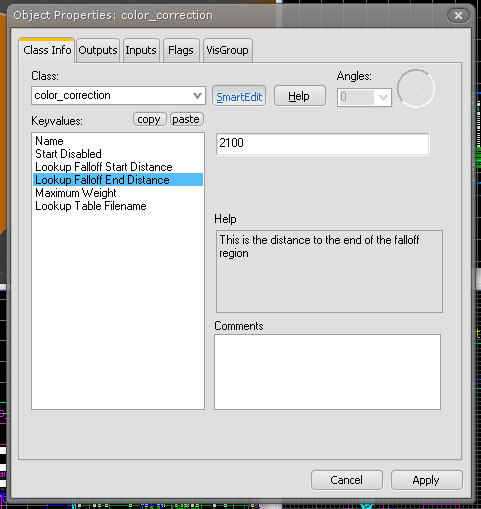Image resolution: width=481 pixels, height=509 pixels.
Task: Click the paste keyvalues button
Action: pyautogui.click(x=186, y=119)
